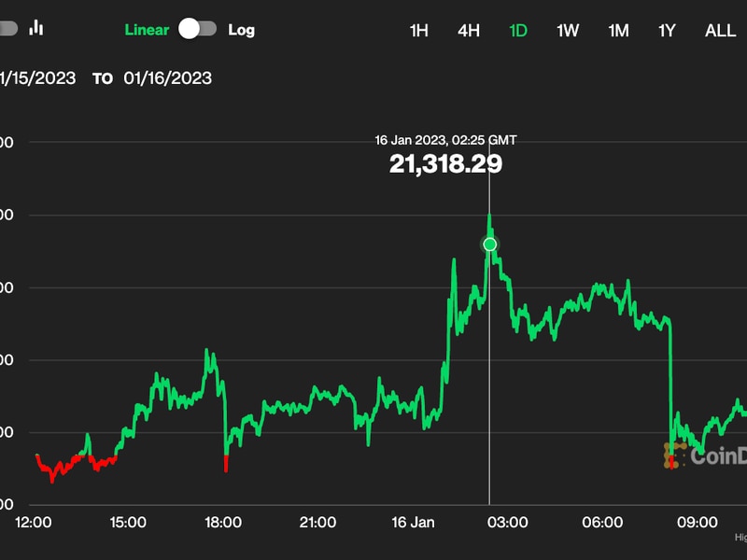
Task: Click the 03:00 time axis label
Action: tap(508, 523)
